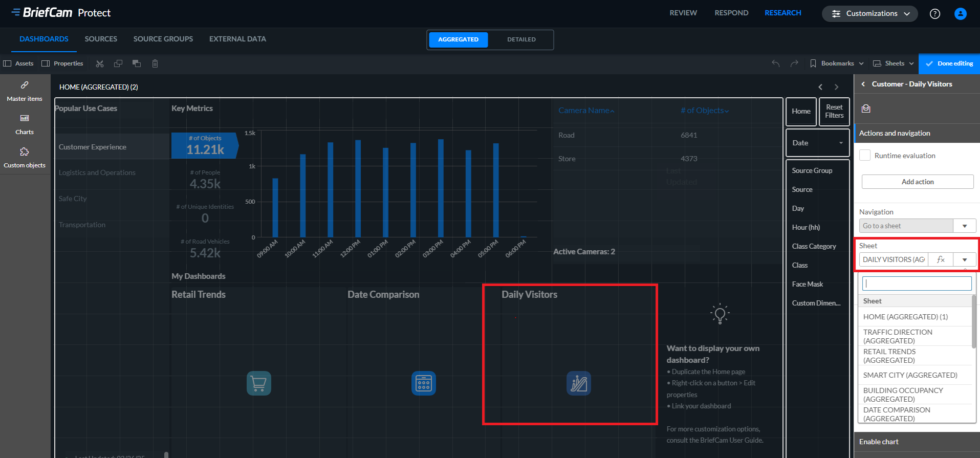This screenshot has width=980, height=458.
Task: Open the user profile avatar
Action: pos(961,14)
